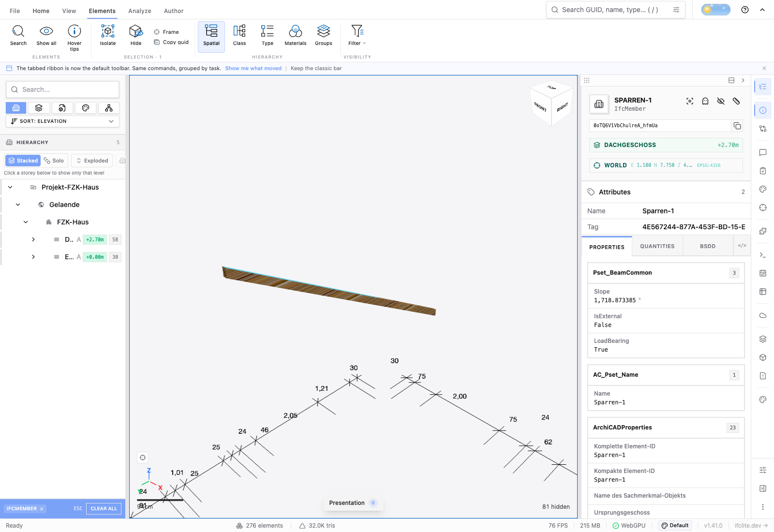774x532 pixels.
Task: Open the Sort: Elevation dropdown
Action: [x=63, y=121]
